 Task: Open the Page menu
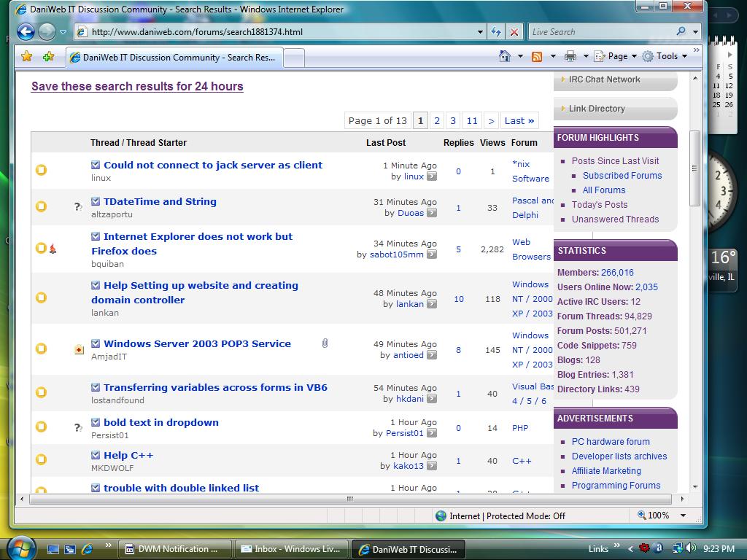616,56
